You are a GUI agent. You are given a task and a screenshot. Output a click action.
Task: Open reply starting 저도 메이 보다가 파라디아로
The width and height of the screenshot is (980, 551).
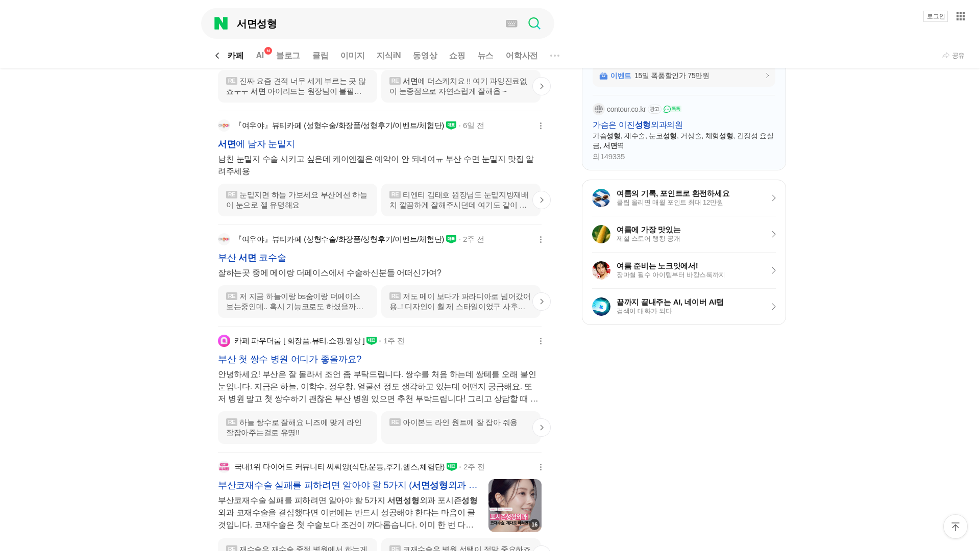(x=461, y=302)
